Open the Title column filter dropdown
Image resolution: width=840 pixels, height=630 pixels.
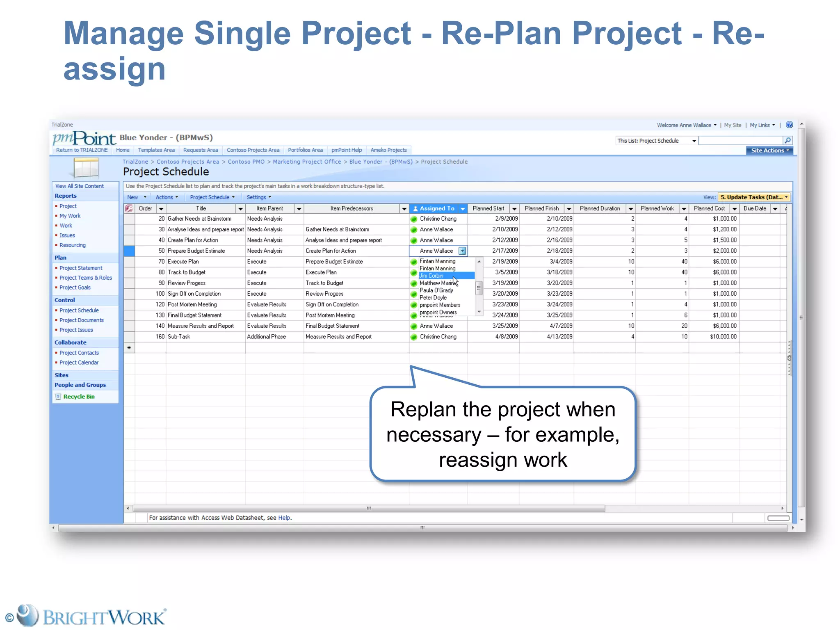[241, 209]
